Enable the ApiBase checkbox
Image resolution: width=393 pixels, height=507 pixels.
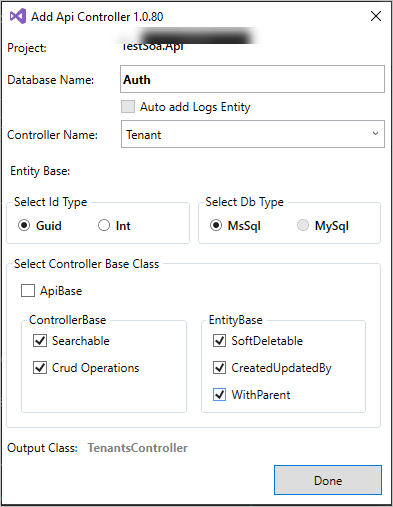28,291
